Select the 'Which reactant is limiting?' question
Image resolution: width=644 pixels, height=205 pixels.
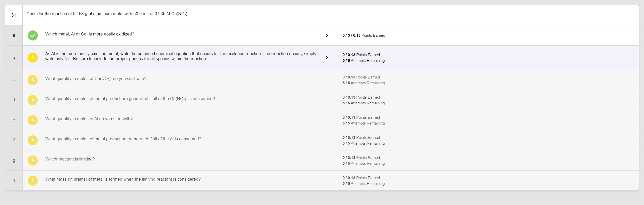(x=70, y=159)
